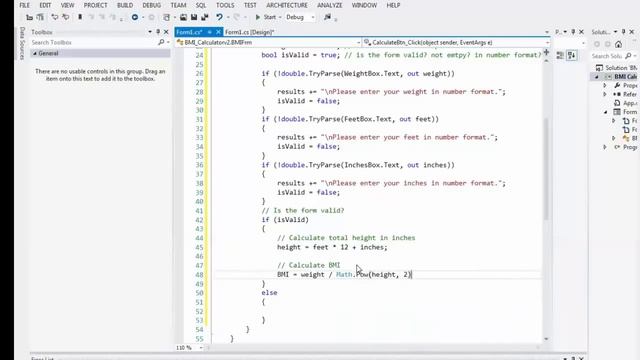Image resolution: width=640 pixels, height=360 pixels.
Task: Click the Navigate Backward icon
Action: (135, 17)
